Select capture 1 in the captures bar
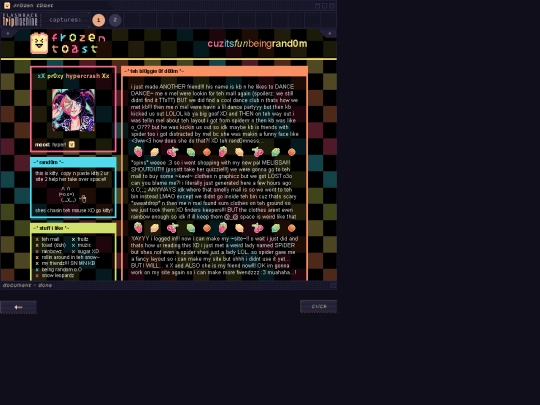540x405 pixels. [x=98, y=20]
